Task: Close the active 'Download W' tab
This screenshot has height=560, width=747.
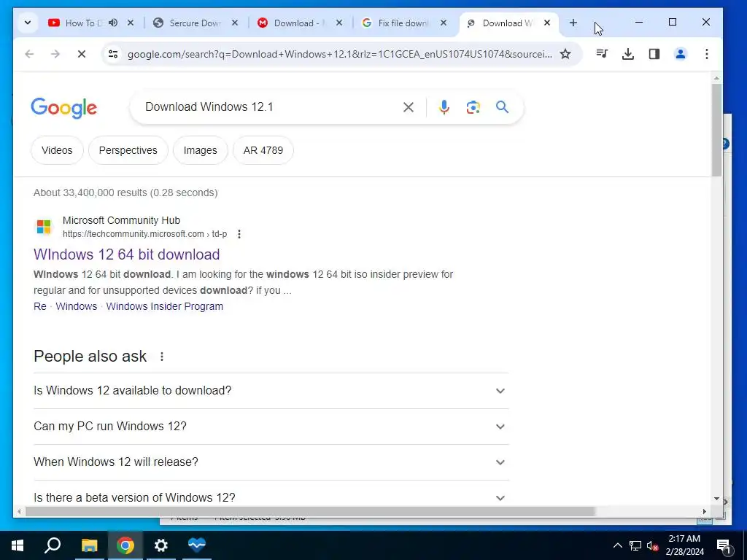Action: pos(547,23)
